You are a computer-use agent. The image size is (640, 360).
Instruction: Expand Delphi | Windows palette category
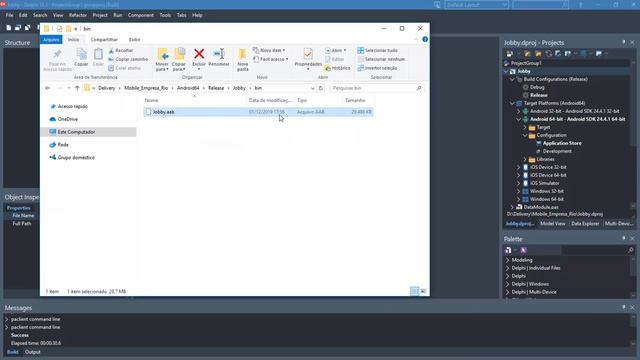[x=507, y=284]
